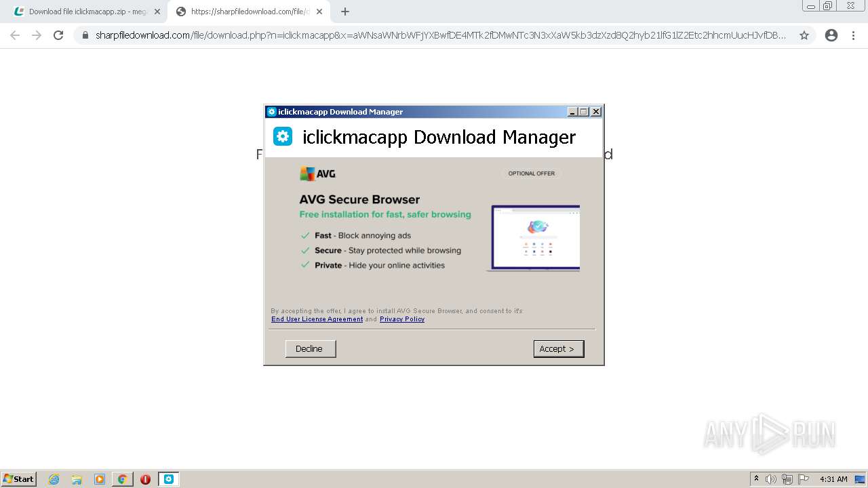Image resolution: width=868 pixels, height=488 pixels.
Task: Open the network status tray icon
Action: [x=787, y=479]
